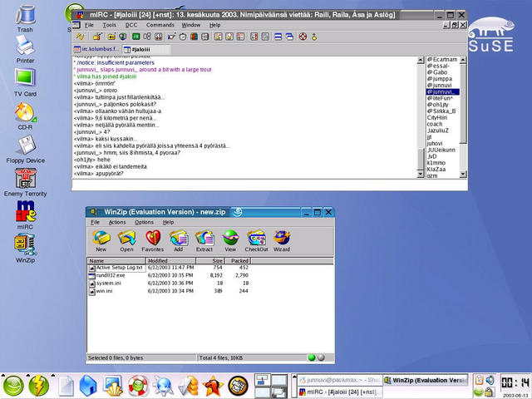532x399 pixels.
Task: Switch to junnuvi@packmax shell taskbar button
Action: (340, 381)
